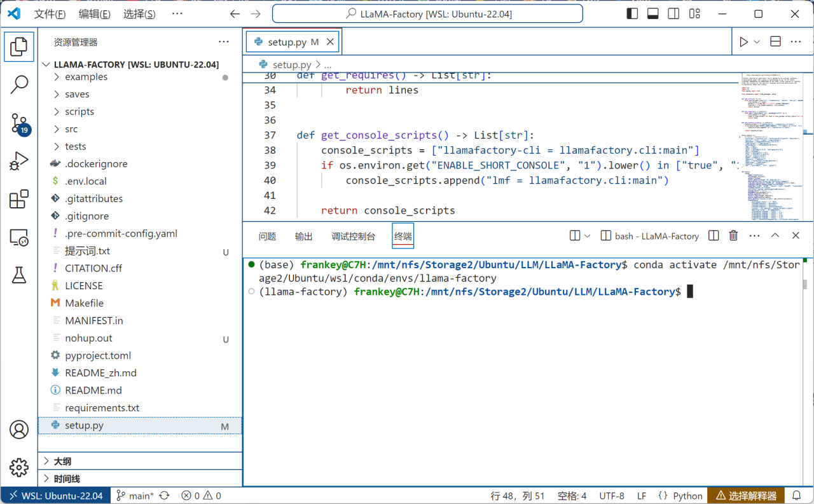Toggle the bottom panel visibility
The width and height of the screenshot is (814, 504).
pos(652,14)
